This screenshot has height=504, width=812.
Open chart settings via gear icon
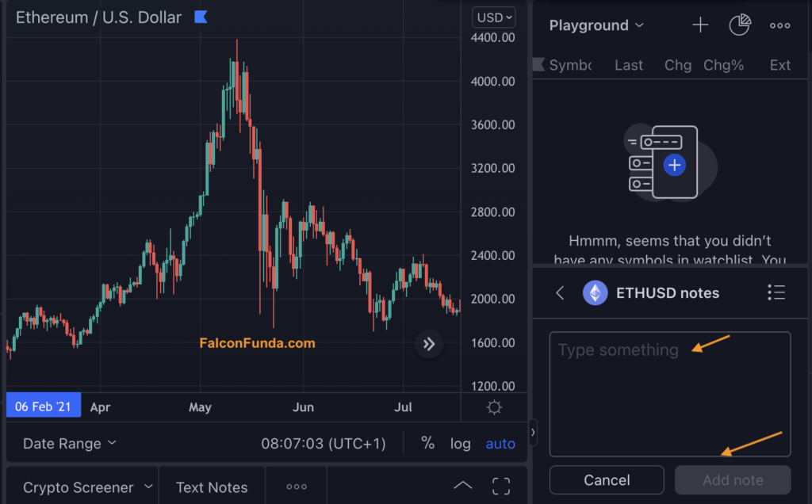494,407
